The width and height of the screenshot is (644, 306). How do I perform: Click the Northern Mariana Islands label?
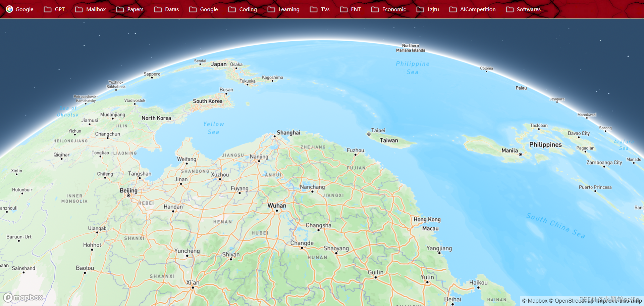411,48
